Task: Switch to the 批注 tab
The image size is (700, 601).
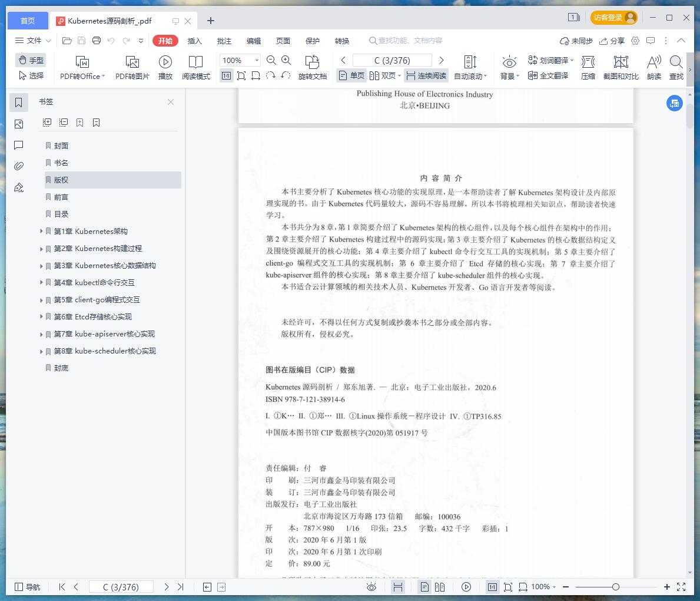Action: point(224,41)
